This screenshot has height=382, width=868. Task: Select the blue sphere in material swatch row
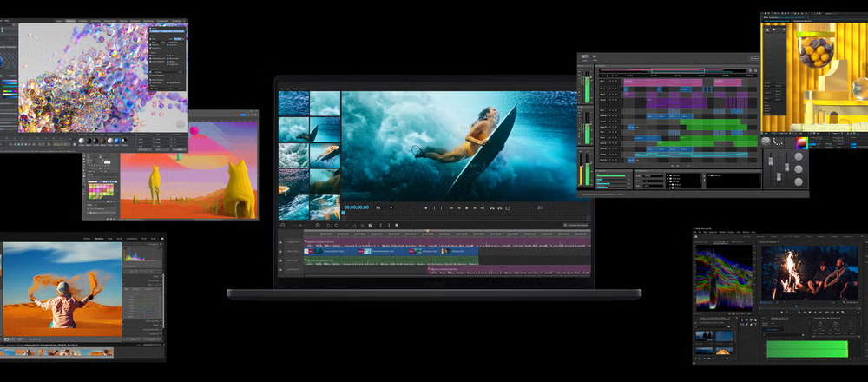(x=117, y=141)
